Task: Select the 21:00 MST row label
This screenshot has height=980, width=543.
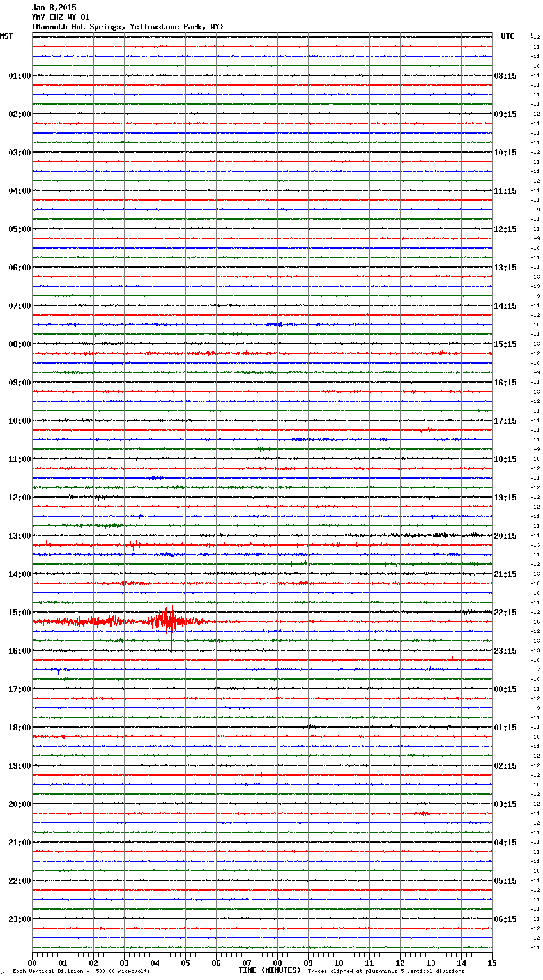Action: coord(20,843)
